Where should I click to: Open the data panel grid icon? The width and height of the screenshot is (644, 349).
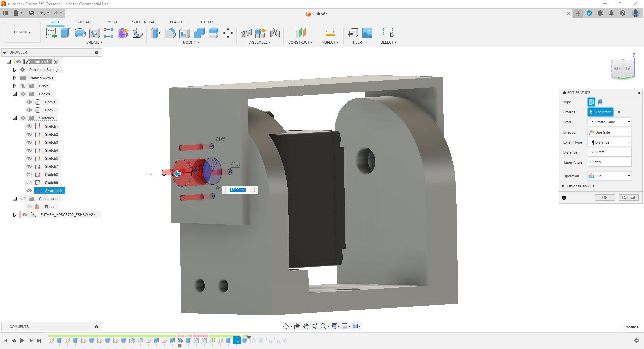pyautogui.click(x=5, y=13)
